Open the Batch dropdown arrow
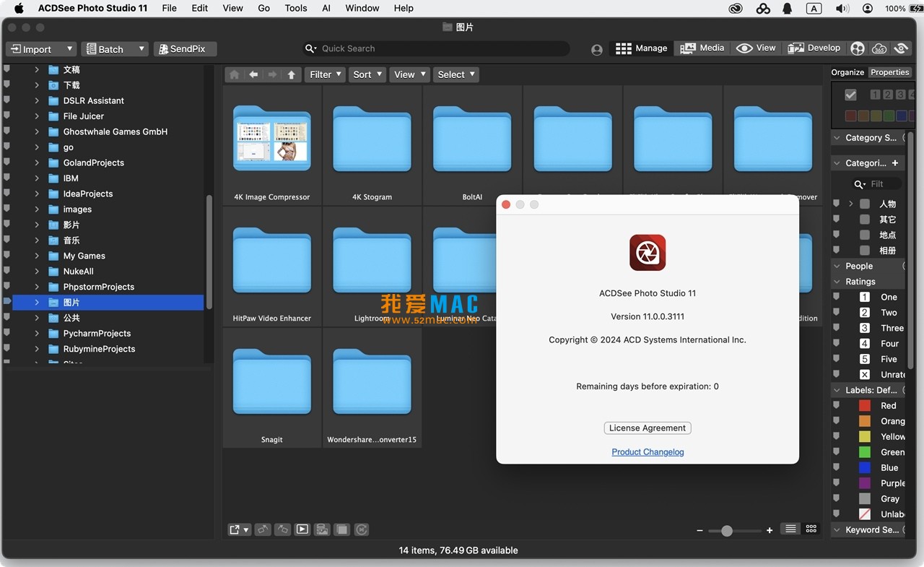The width and height of the screenshot is (924, 567). 141,49
